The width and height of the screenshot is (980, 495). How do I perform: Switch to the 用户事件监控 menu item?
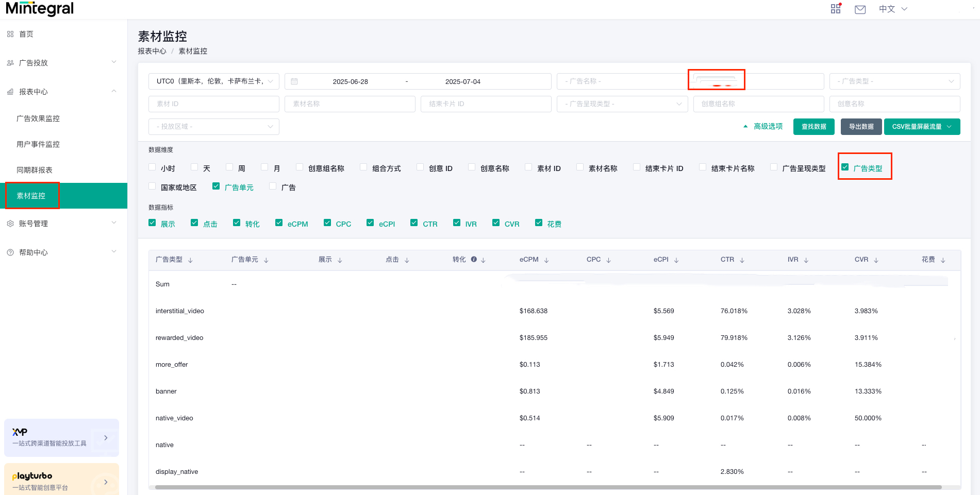click(37, 144)
